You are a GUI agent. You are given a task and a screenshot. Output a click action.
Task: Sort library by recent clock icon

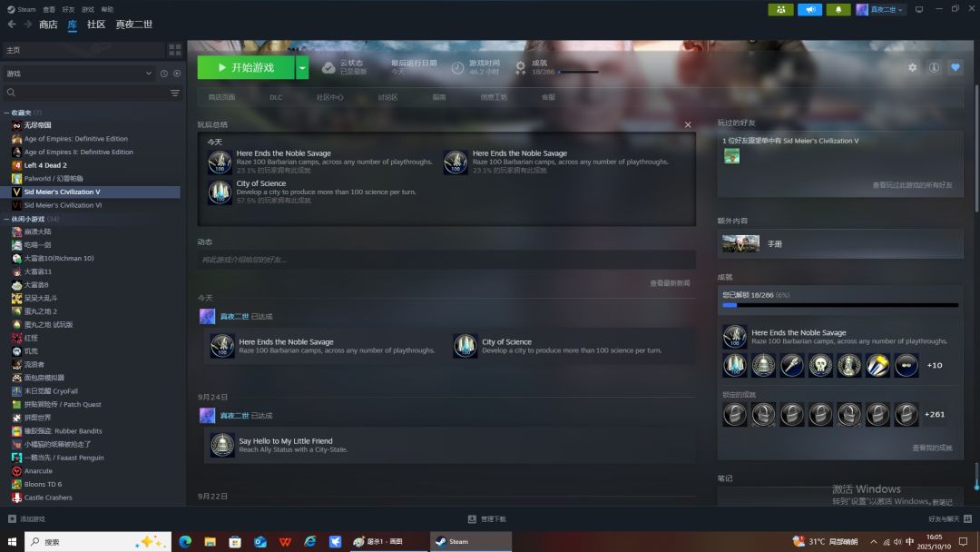point(163,74)
